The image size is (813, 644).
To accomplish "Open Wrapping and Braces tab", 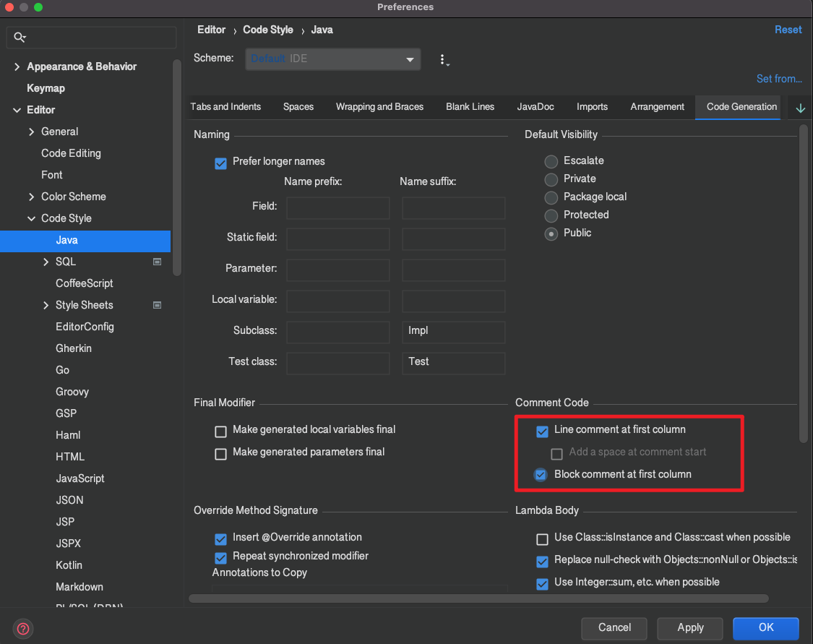I will tap(379, 107).
